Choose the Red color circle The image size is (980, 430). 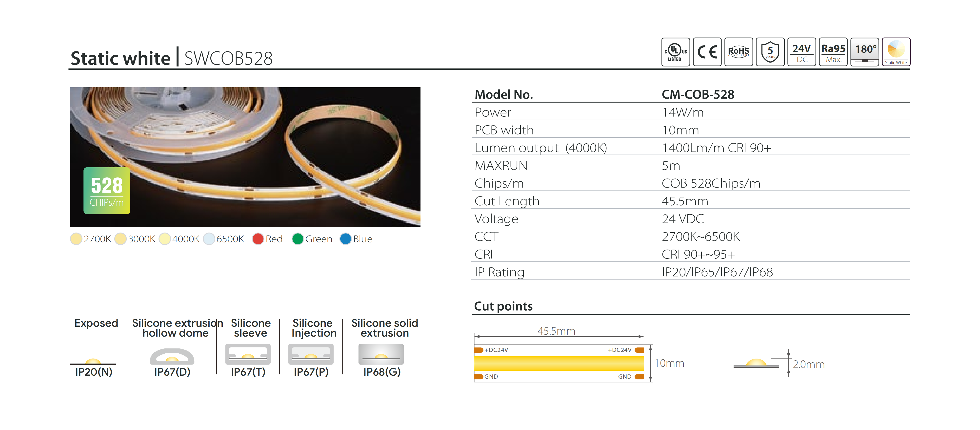click(258, 239)
